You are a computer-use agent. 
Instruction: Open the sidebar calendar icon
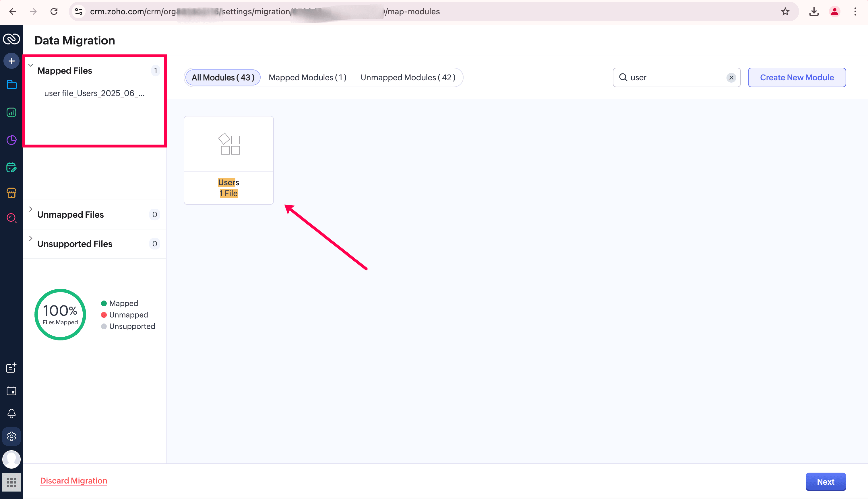tap(11, 391)
